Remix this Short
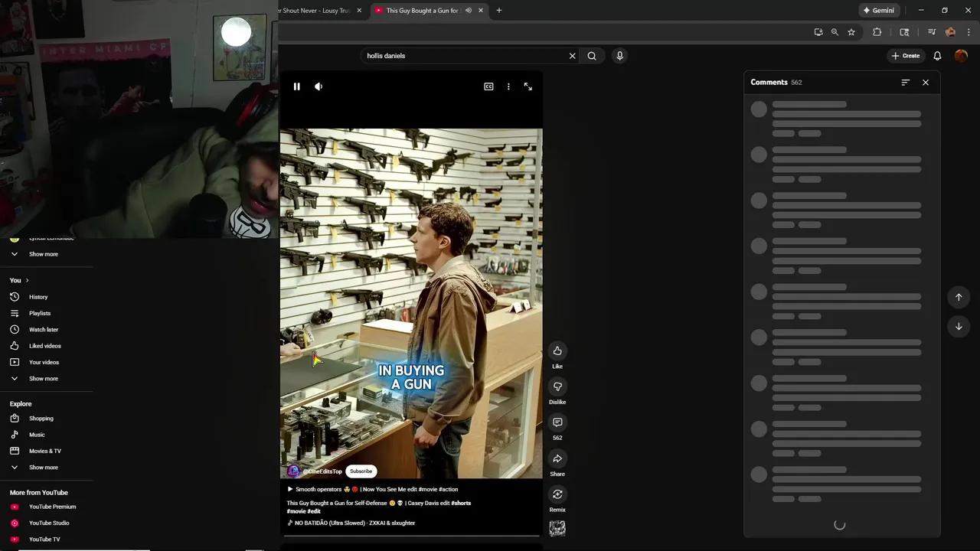Image resolution: width=980 pixels, height=551 pixels. point(557,494)
